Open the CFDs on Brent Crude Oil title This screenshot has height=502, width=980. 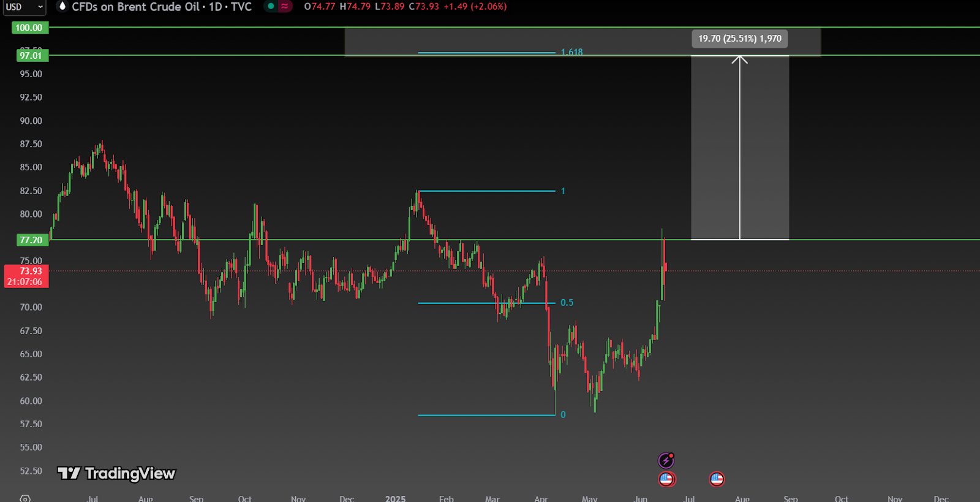pos(162,7)
